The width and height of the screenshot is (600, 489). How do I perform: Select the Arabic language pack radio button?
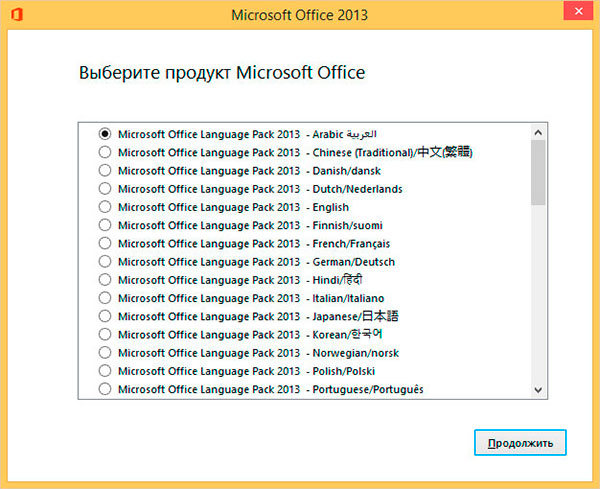click(x=105, y=134)
